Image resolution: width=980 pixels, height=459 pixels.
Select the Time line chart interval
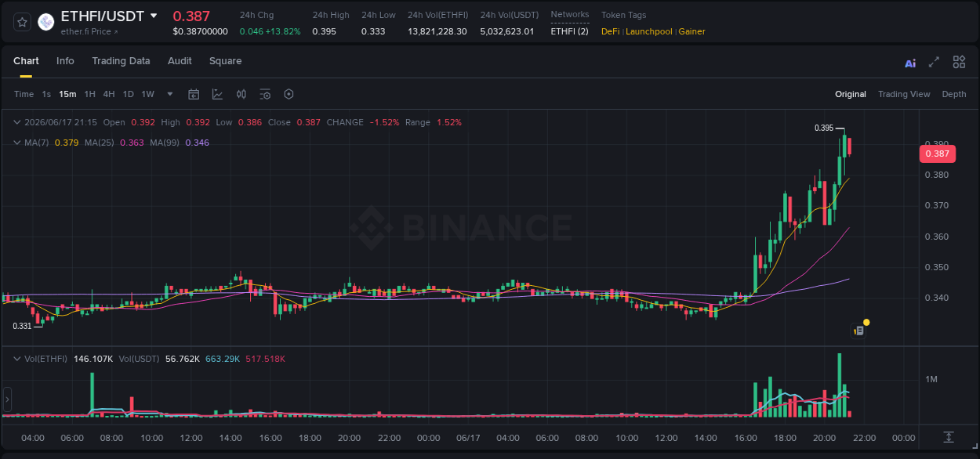pos(24,94)
